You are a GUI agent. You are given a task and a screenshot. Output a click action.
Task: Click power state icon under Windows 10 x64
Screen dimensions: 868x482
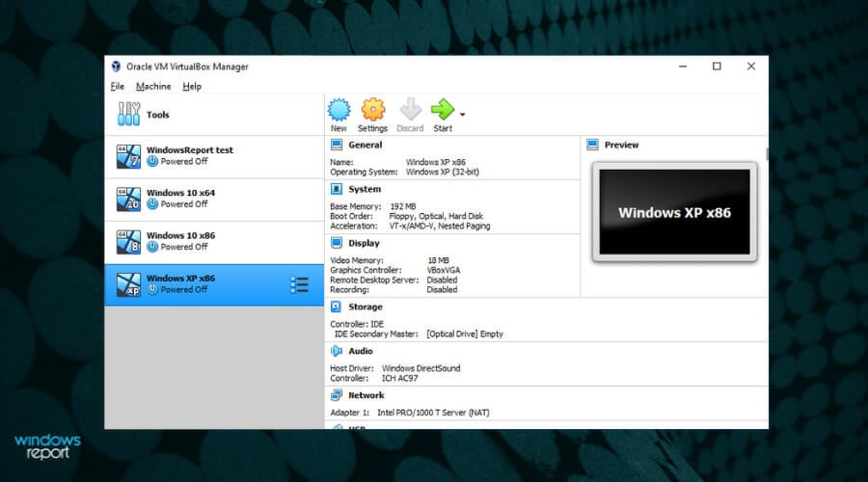point(152,204)
